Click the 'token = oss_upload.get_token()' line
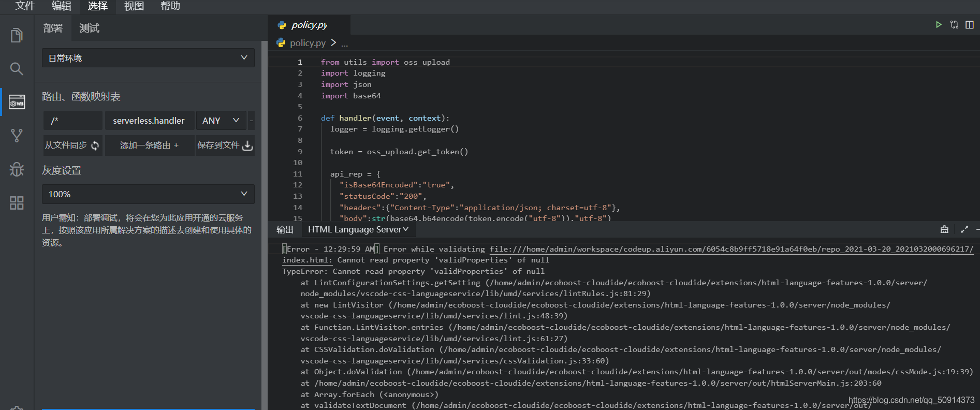The image size is (980, 410). tap(399, 152)
